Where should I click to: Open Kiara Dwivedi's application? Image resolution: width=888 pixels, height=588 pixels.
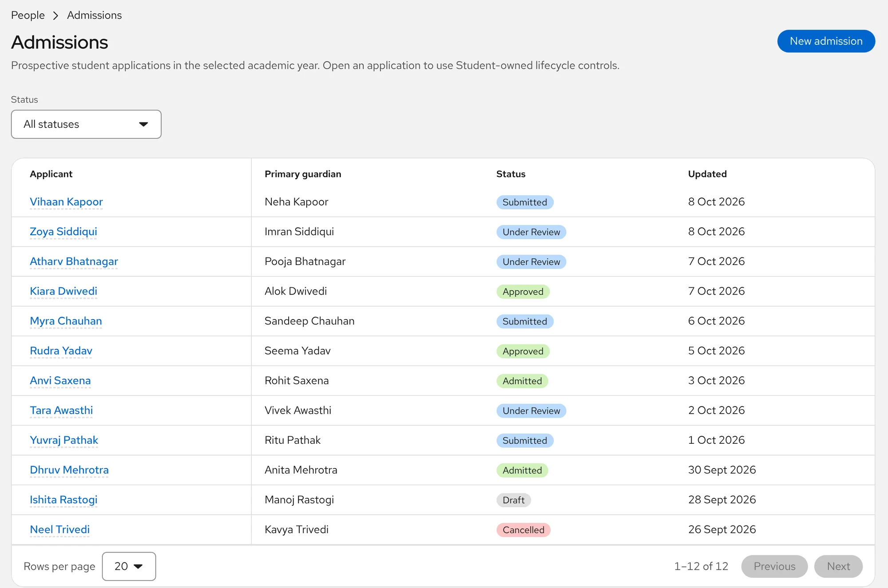coord(63,291)
